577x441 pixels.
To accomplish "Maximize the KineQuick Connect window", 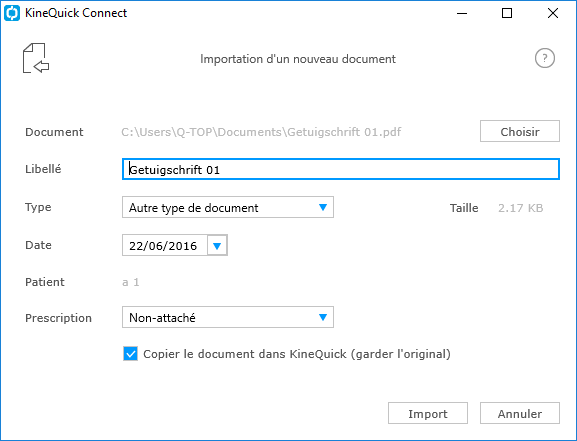I will tap(507, 13).
